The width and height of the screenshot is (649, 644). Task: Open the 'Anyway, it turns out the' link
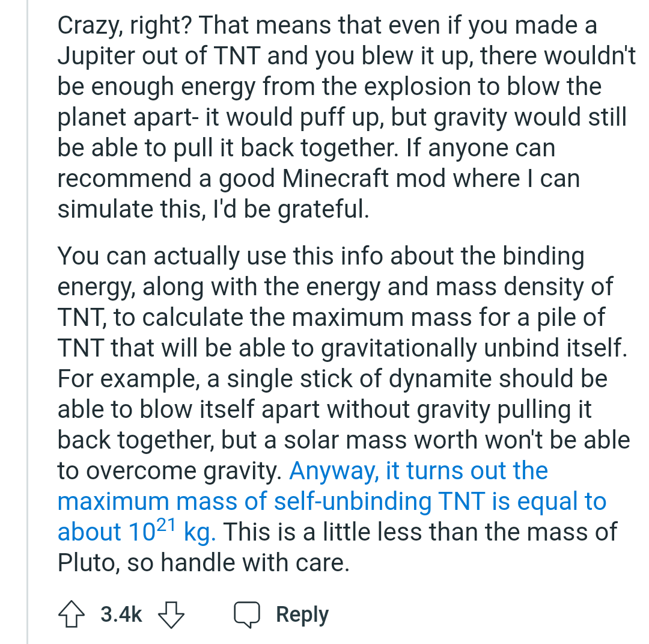418,471
